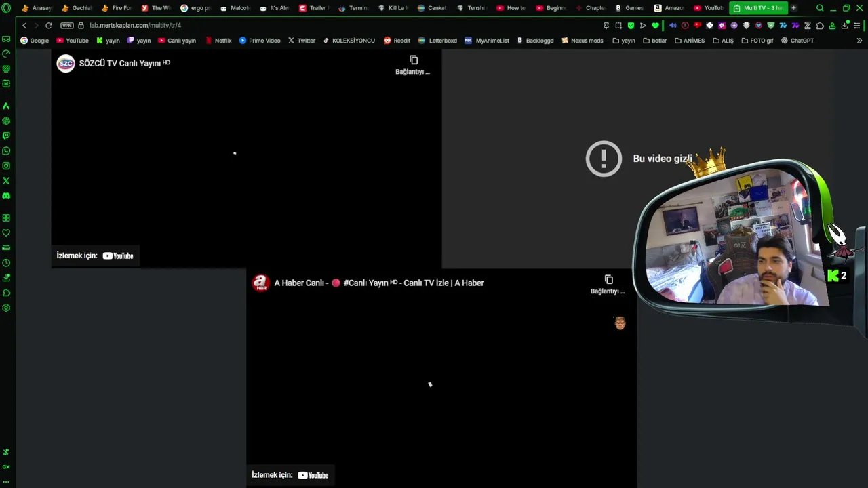Open the blue speaker volume extension
Viewport: 868px width, 488px height.
tap(673, 26)
